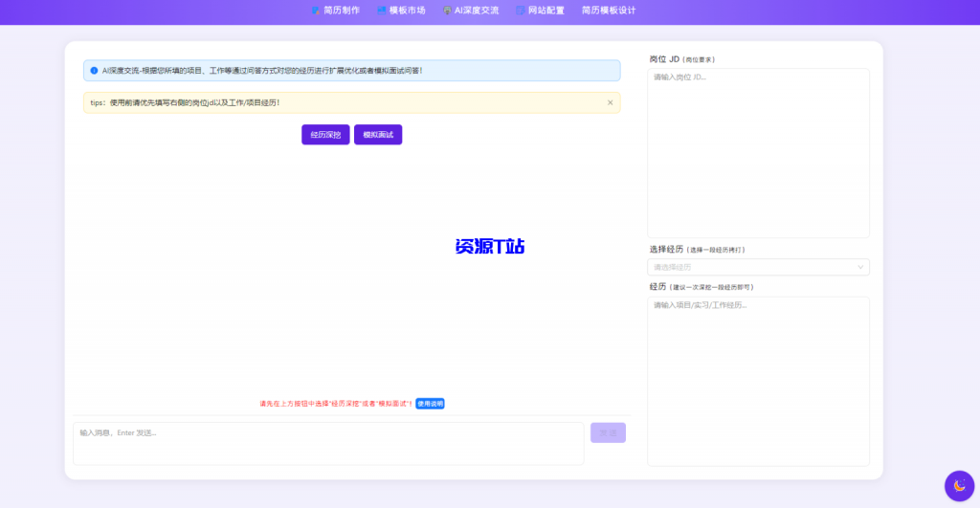
Task: Start the 模拟面试 mode
Action: (378, 134)
